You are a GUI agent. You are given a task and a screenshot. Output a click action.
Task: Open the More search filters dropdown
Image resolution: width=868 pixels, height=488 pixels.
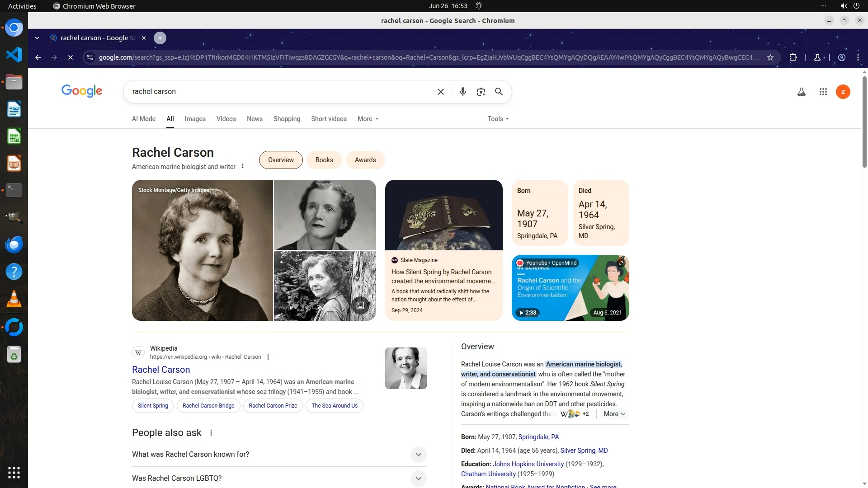(x=368, y=119)
